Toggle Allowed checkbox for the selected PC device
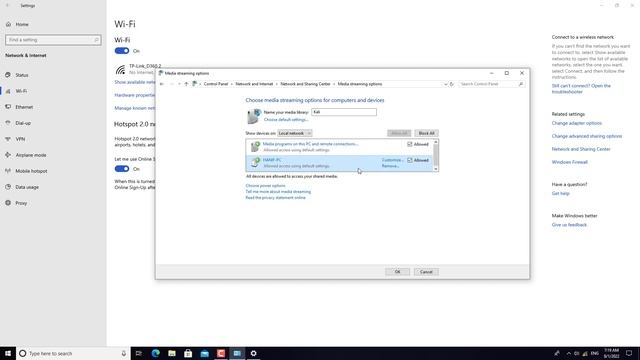Viewport: 640px width, 360px height. [409, 160]
